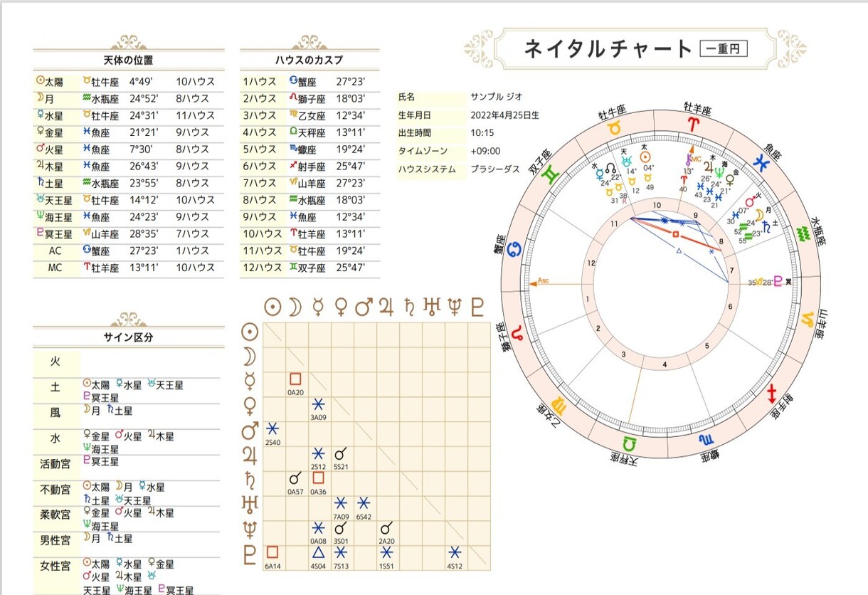
Task: Click the Pluto glyph heading the aspect grid columns
Action: (477, 307)
